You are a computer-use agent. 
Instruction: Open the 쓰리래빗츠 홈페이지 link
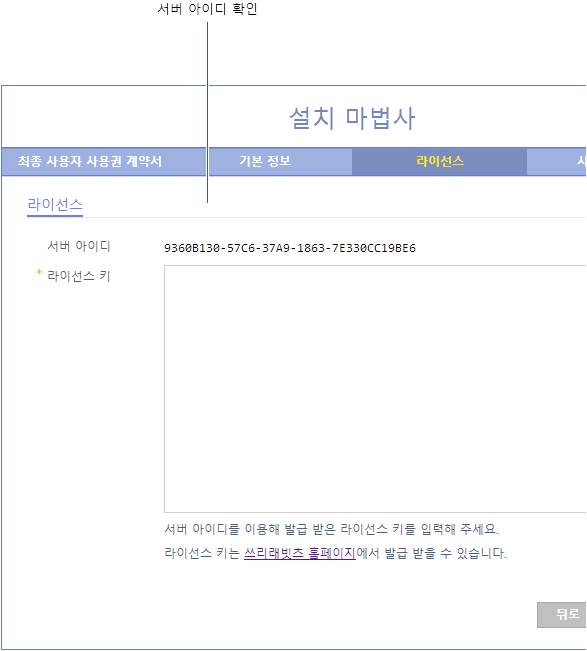pyautogui.click(x=300, y=553)
